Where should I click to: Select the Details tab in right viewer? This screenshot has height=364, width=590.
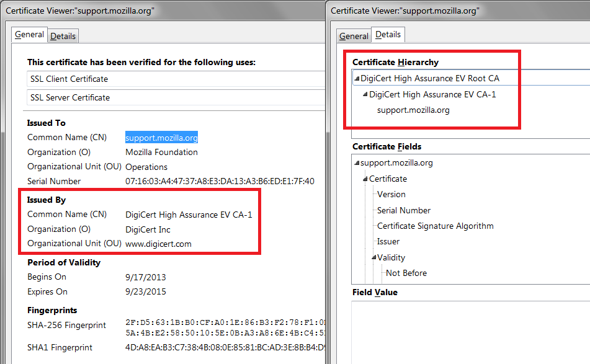click(388, 35)
